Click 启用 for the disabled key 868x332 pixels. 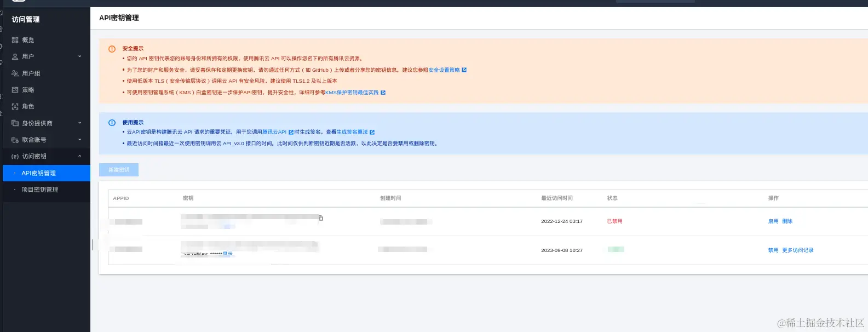(x=773, y=221)
